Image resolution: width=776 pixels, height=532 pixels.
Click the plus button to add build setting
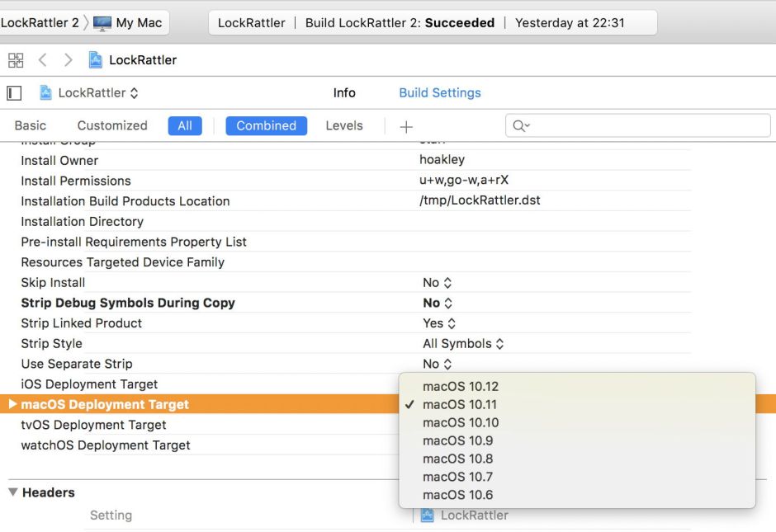click(405, 126)
